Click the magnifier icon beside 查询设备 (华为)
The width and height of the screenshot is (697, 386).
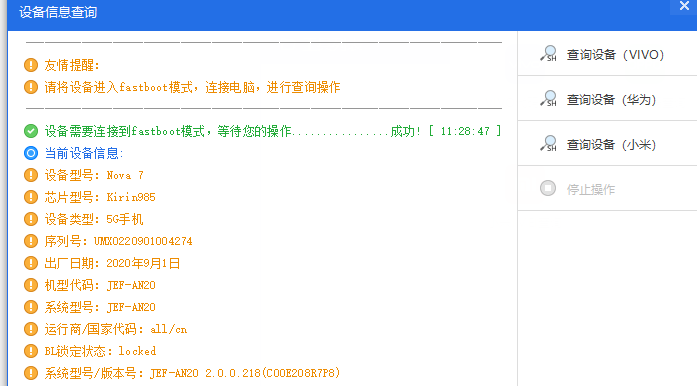[x=549, y=98]
